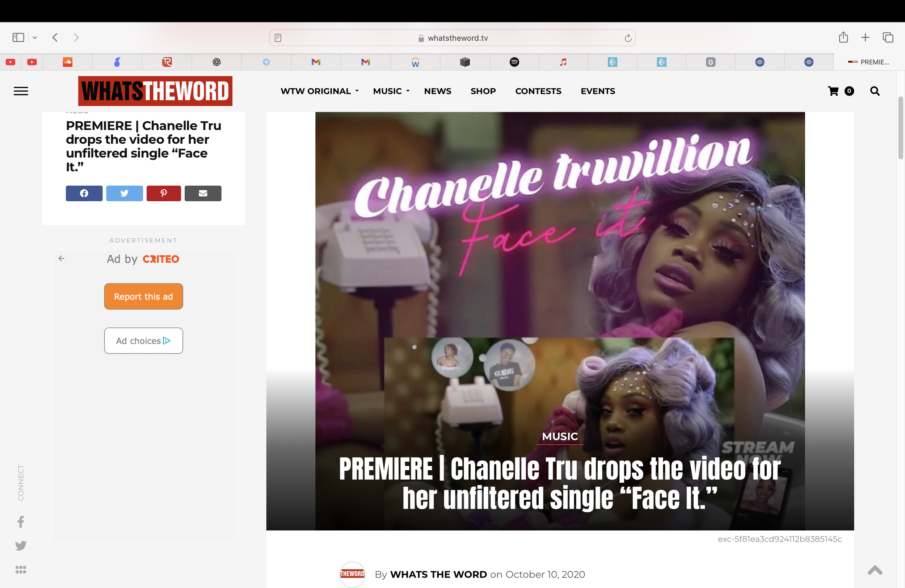Toggle the Safari sidebar button
The height and width of the screenshot is (588, 905).
(18, 37)
